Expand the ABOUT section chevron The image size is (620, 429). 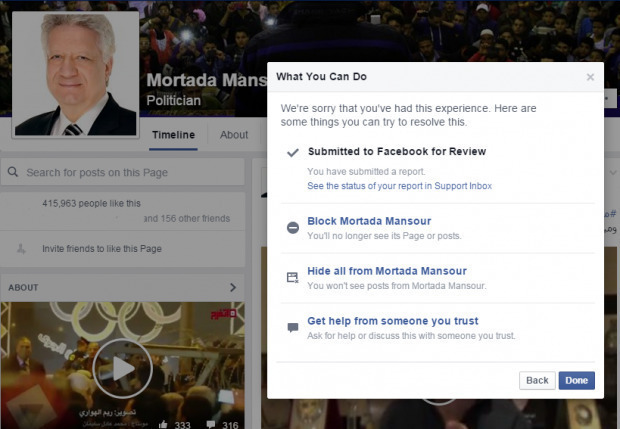[x=233, y=287]
